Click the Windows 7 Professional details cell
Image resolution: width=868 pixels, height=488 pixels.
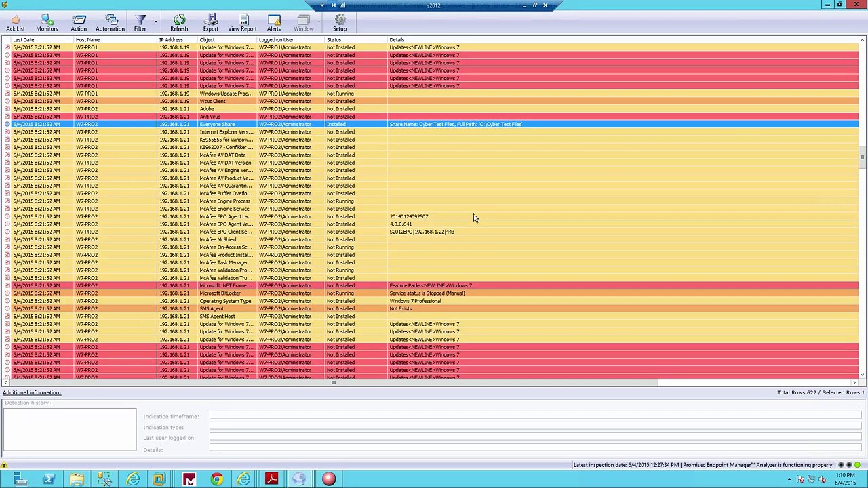coord(415,301)
